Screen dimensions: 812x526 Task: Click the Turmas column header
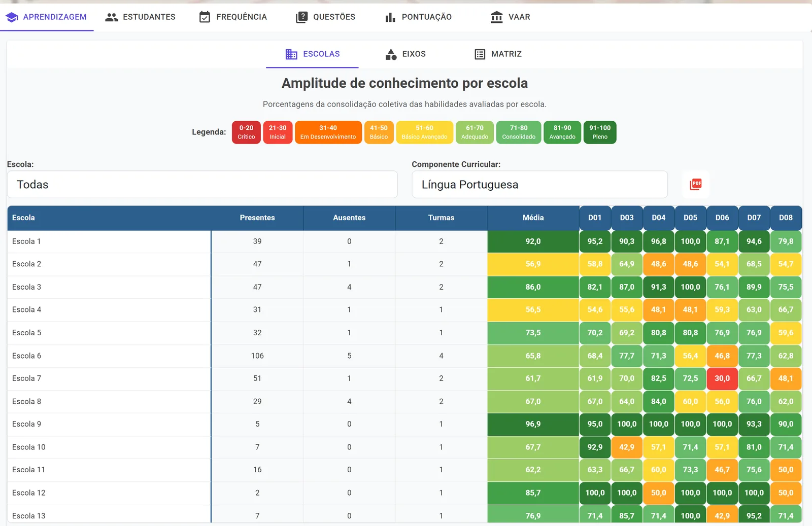(441, 218)
